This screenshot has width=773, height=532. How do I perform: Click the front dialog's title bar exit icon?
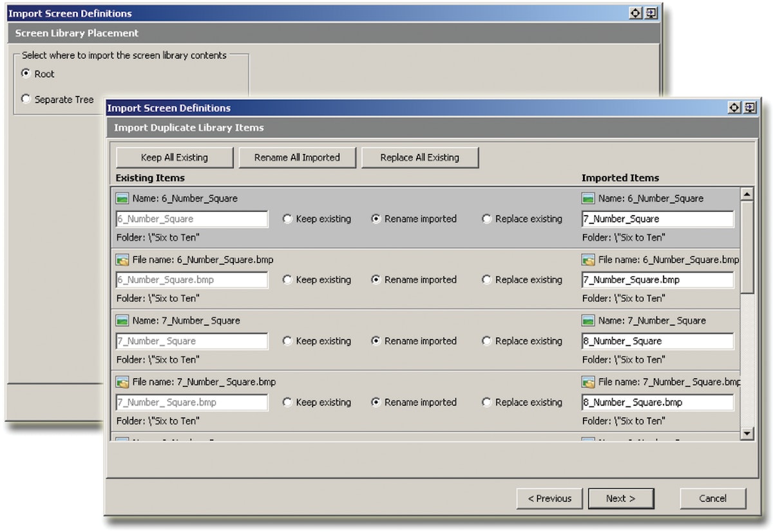click(x=750, y=108)
